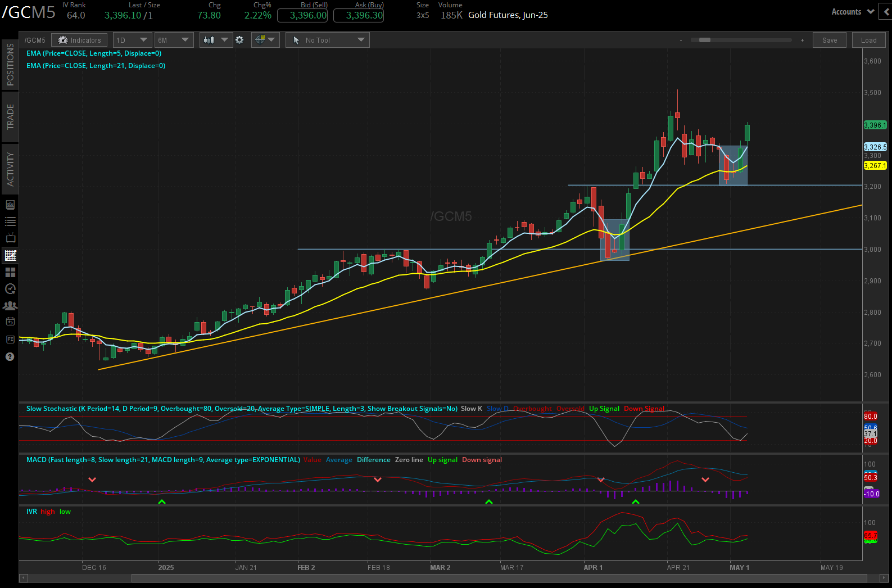Click the horizontal scrollbar thumb below chart
This screenshot has height=588, width=892.
coord(499,578)
